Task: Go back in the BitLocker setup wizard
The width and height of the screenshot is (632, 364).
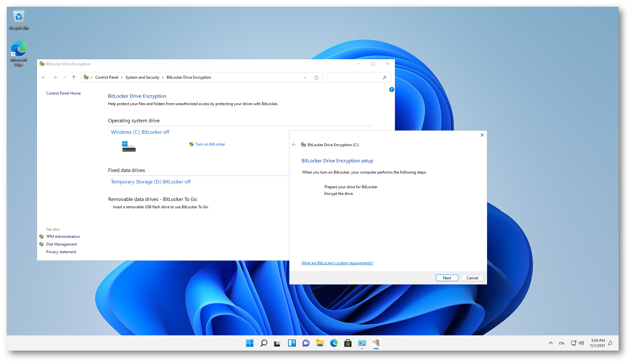Action: [294, 145]
